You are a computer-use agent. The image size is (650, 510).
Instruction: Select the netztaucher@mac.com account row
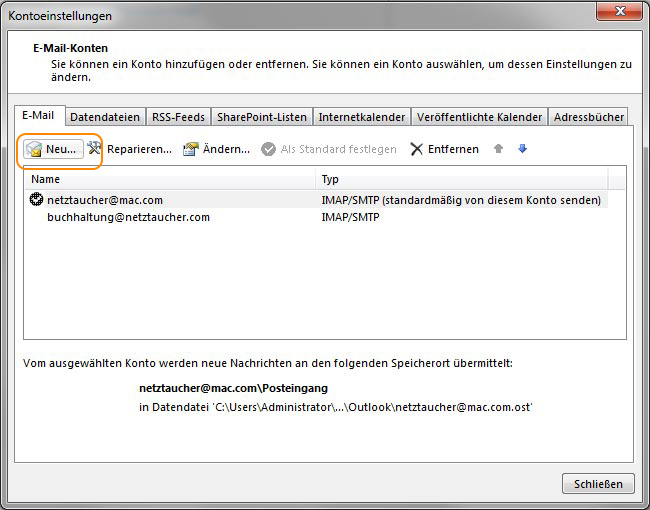tap(104, 200)
